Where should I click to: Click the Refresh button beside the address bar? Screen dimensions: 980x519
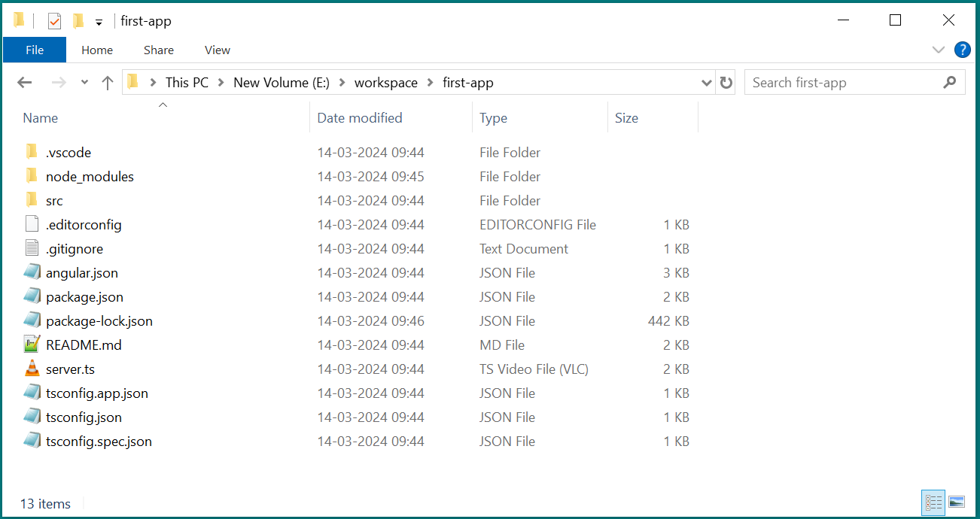click(726, 83)
